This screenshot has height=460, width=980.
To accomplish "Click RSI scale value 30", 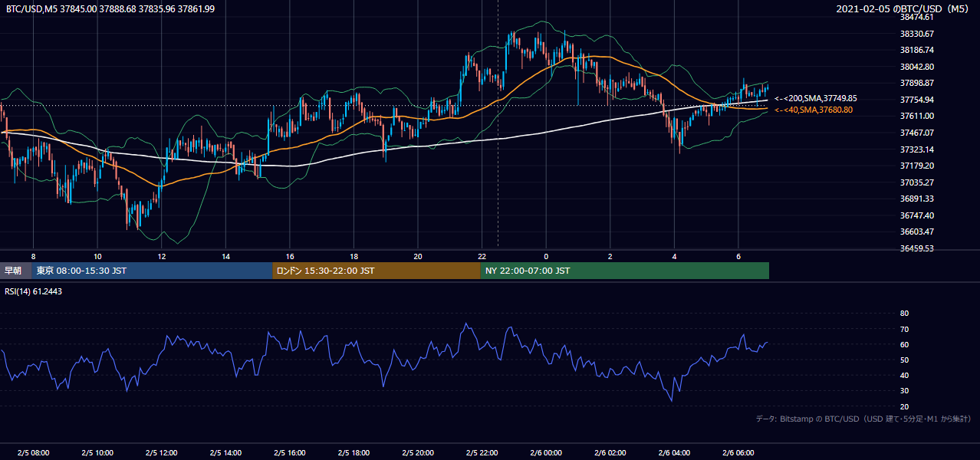I will [904, 391].
